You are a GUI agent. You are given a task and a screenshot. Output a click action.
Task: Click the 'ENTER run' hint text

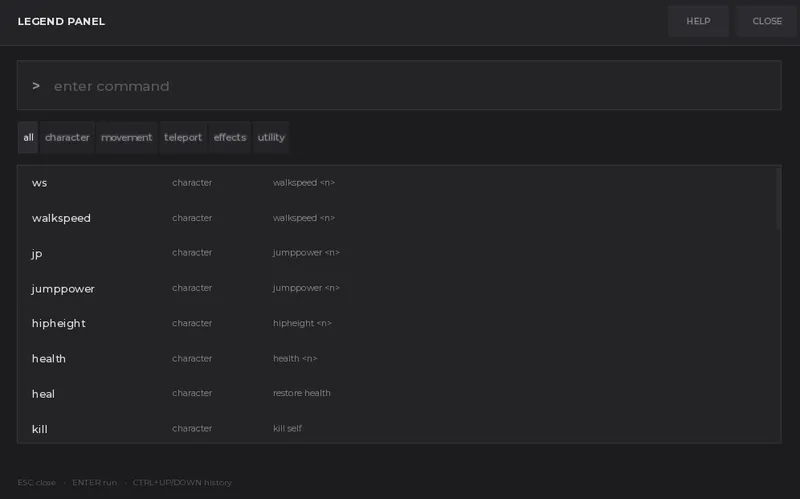(x=94, y=483)
